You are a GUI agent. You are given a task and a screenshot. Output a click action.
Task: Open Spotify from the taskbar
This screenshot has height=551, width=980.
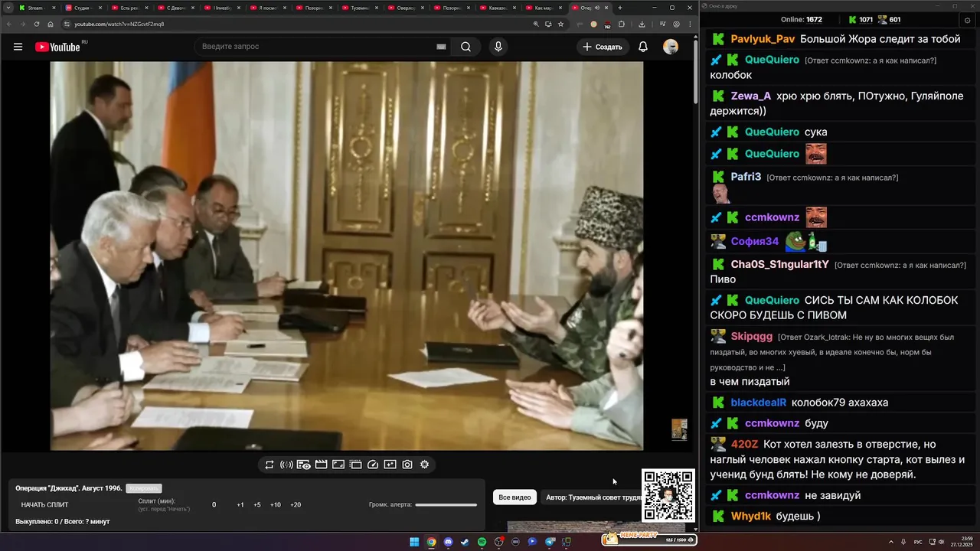[x=482, y=542]
